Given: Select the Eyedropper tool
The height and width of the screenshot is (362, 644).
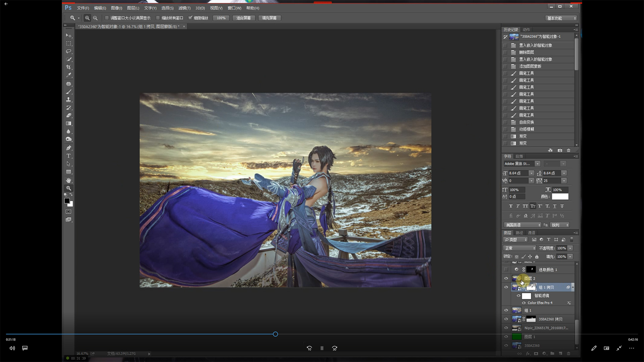Looking at the screenshot, I should point(68,75).
